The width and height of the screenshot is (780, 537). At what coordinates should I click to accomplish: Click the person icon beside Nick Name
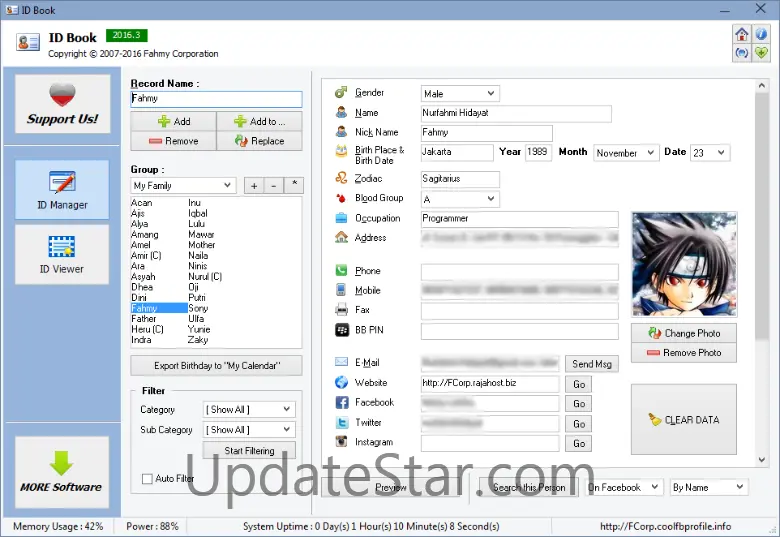[x=341, y=132]
